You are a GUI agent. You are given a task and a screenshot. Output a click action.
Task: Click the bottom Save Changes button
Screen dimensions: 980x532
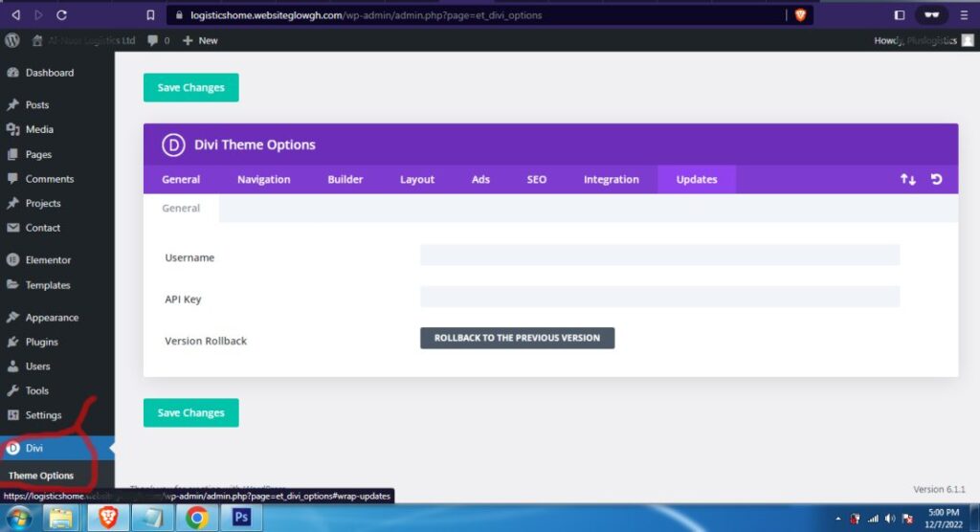pos(190,413)
